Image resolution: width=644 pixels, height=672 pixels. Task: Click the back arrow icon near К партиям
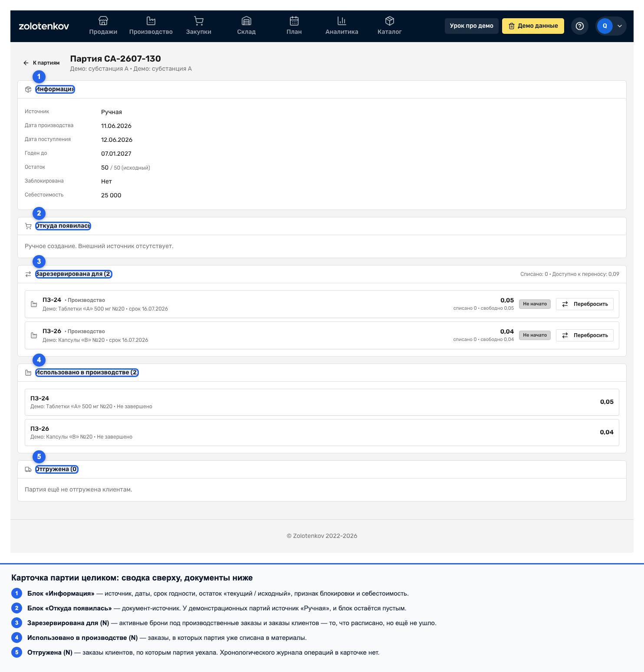pos(26,63)
